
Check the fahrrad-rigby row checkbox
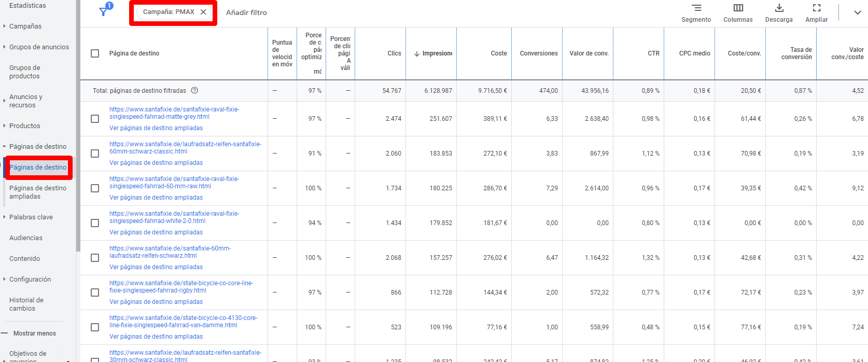(95, 293)
